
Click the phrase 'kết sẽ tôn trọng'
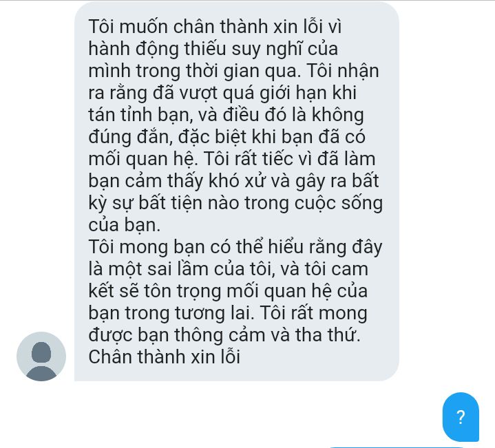point(155,291)
